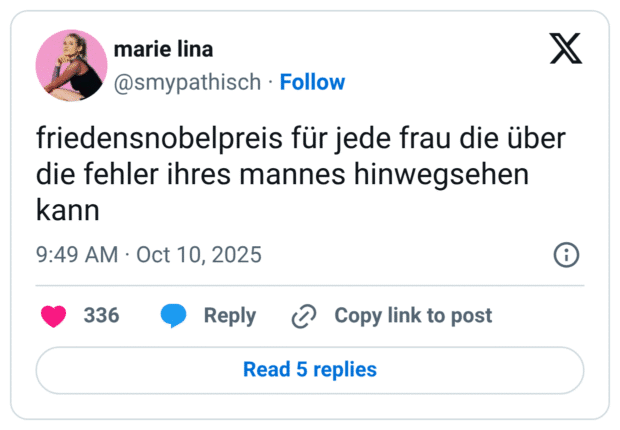
Task: Click the chain link copy icon
Action: (x=303, y=316)
